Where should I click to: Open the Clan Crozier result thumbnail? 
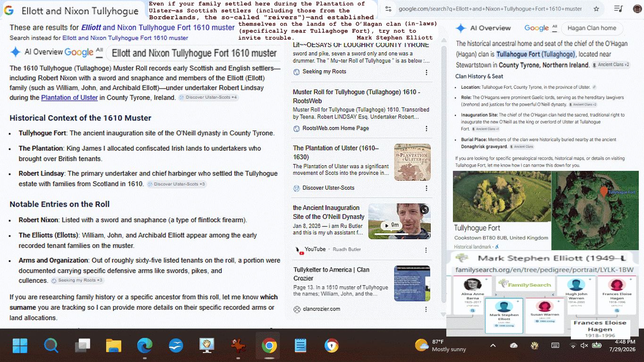click(x=412, y=283)
